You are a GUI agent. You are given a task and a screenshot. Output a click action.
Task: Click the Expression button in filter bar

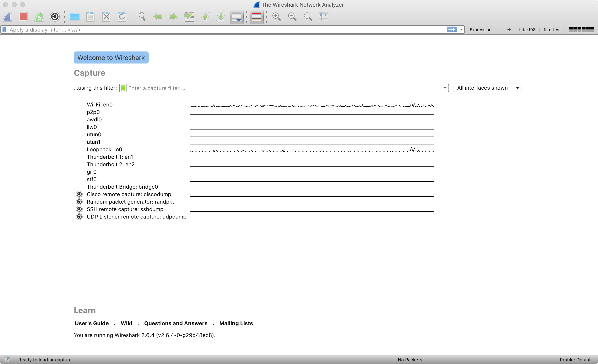(482, 29)
